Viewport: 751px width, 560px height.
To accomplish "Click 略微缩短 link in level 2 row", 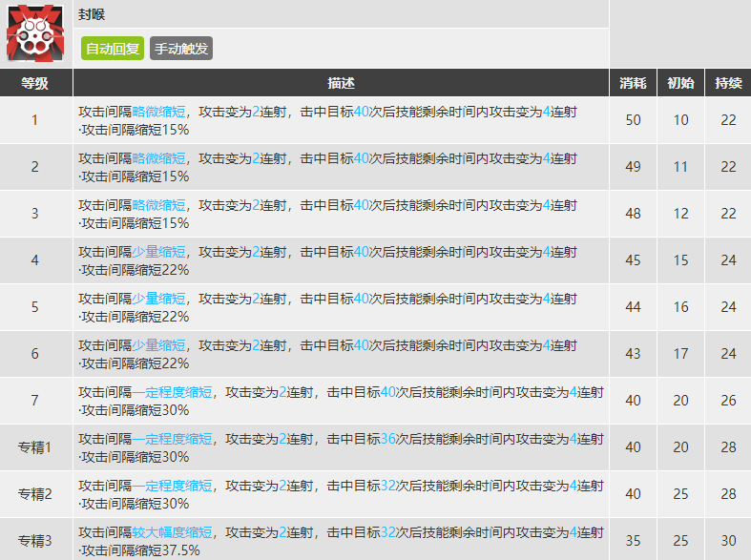I will [158, 158].
